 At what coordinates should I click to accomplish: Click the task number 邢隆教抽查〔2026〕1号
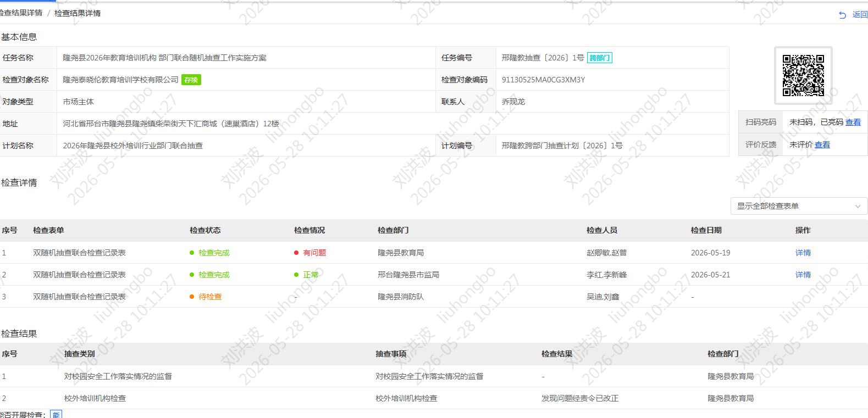click(543, 58)
